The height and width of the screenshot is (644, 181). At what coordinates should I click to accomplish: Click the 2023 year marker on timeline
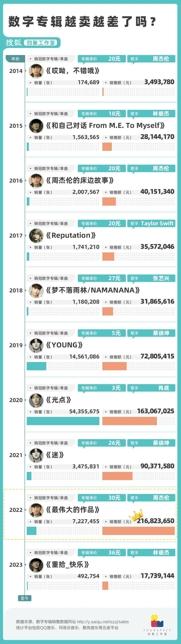point(16,565)
